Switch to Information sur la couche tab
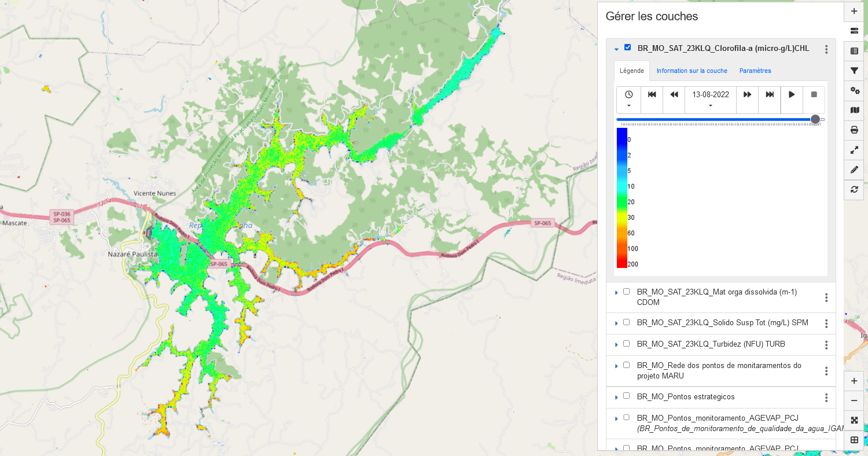The height and width of the screenshot is (456, 868). 692,71
